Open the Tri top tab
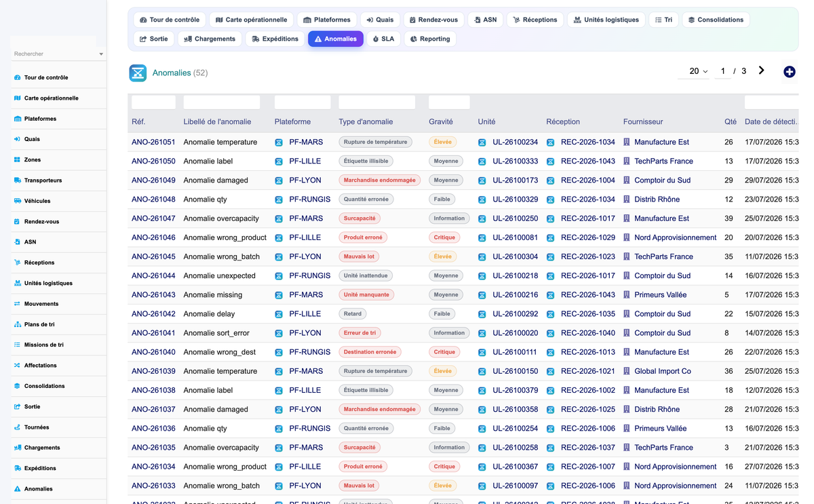The width and height of the screenshot is (814, 504). click(x=663, y=20)
